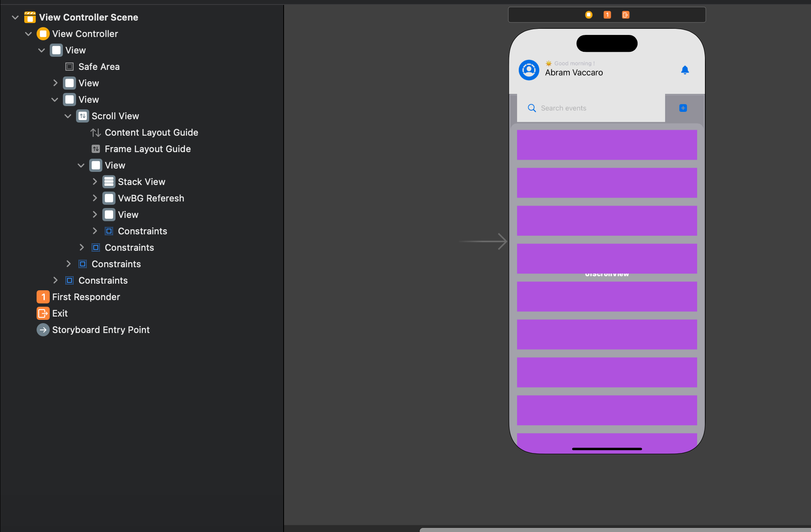The height and width of the screenshot is (532, 811).
Task: Expand the VwBG Referesh item
Action: tap(95, 198)
